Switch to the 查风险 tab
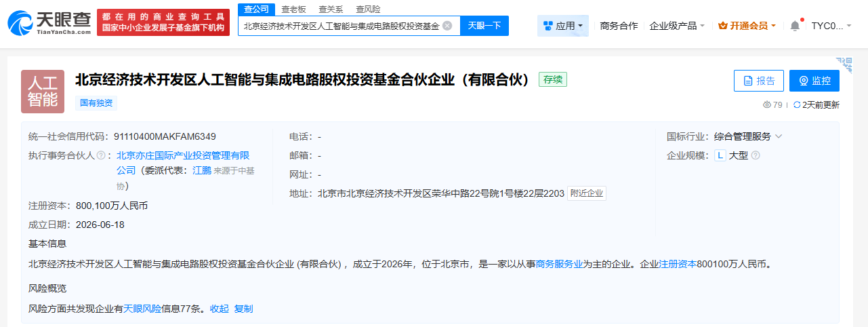The width and height of the screenshot is (868, 327). point(368,9)
